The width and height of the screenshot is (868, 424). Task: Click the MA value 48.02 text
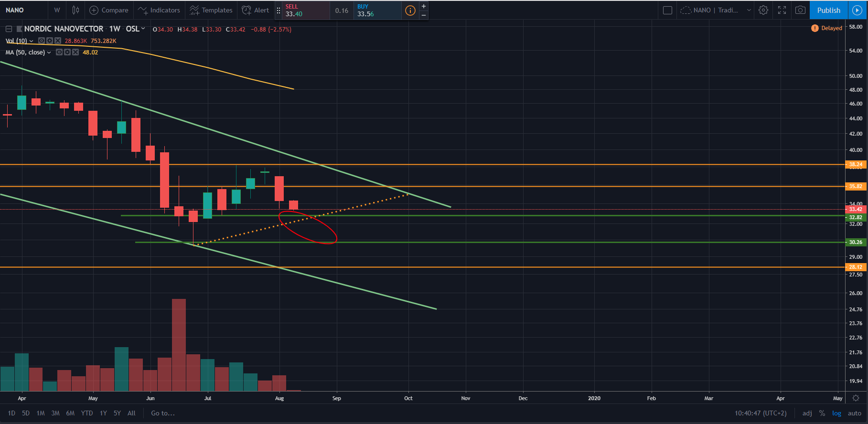pyautogui.click(x=90, y=53)
